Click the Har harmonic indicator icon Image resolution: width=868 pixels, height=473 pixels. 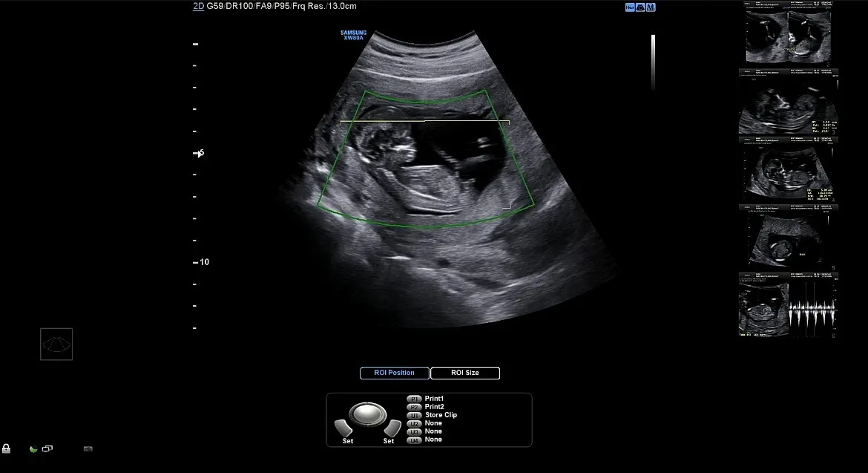(x=630, y=7)
